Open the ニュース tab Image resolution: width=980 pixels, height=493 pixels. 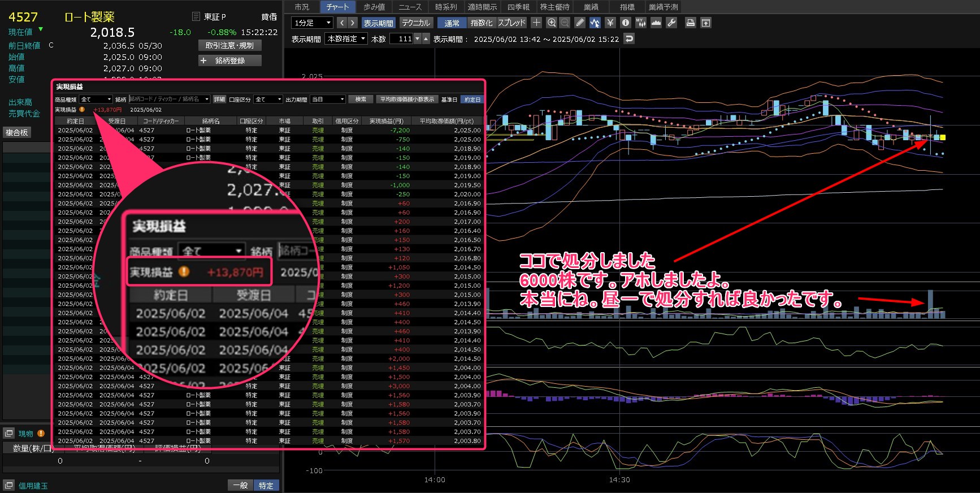tap(410, 7)
